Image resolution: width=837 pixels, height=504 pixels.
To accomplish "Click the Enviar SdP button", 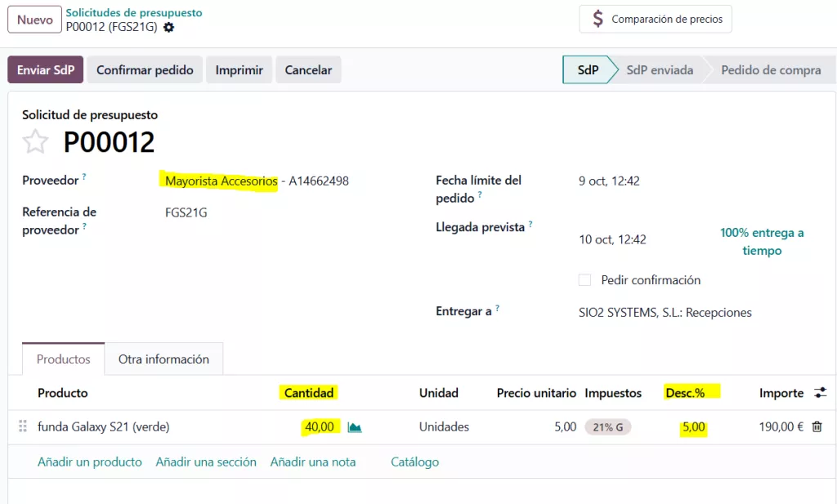I will (x=45, y=70).
